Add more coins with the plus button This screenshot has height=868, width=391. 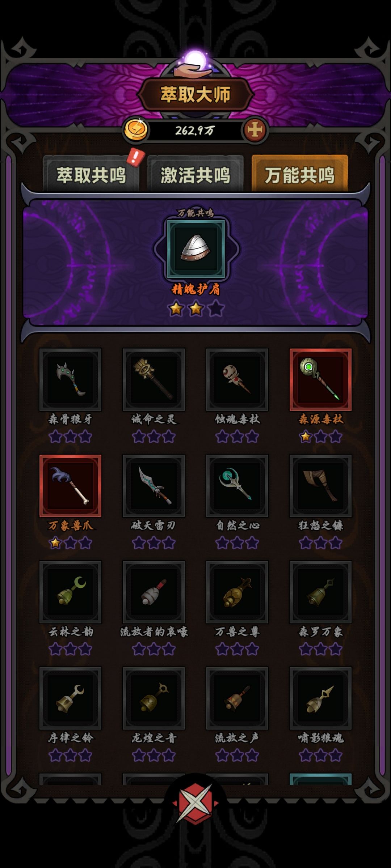tap(255, 130)
